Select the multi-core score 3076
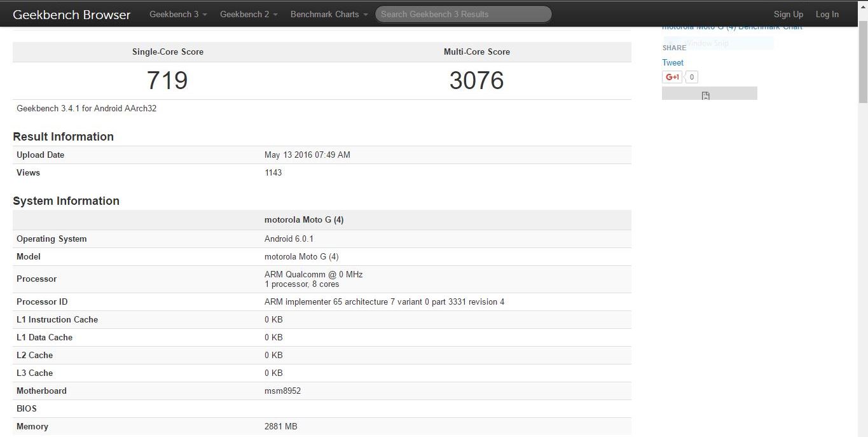 [476, 80]
